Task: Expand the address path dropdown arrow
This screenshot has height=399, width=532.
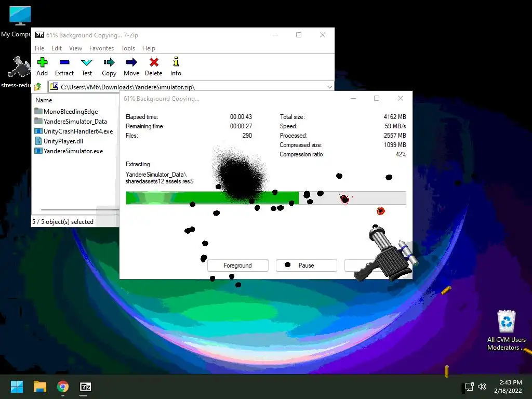Action: coord(329,87)
